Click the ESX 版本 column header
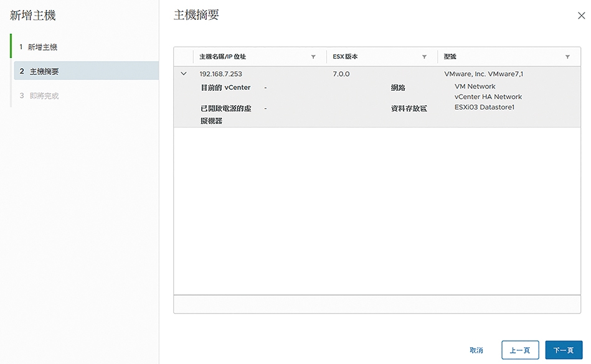Screen dimensions: 591x364 pyautogui.click(x=345, y=57)
